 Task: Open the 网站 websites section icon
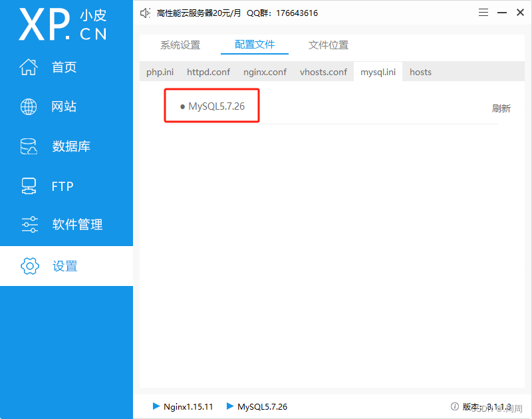[x=29, y=106]
